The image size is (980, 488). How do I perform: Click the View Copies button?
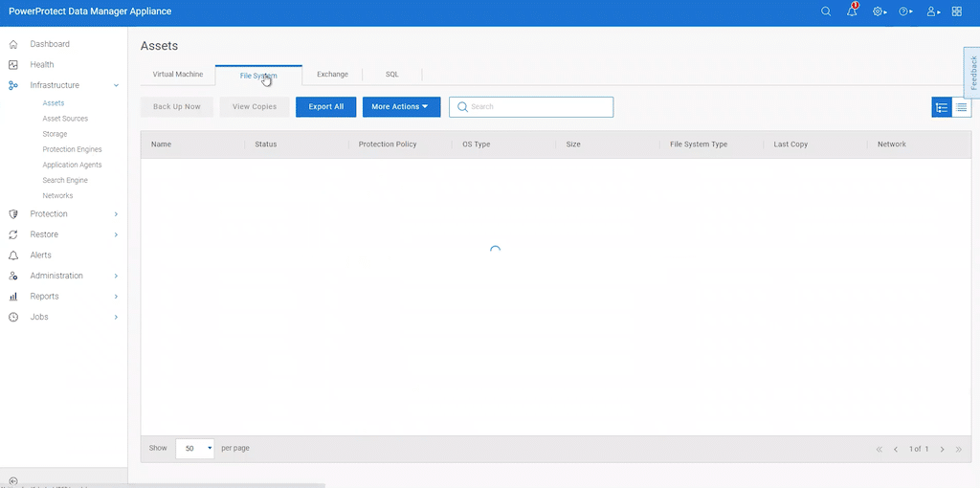pyautogui.click(x=255, y=107)
